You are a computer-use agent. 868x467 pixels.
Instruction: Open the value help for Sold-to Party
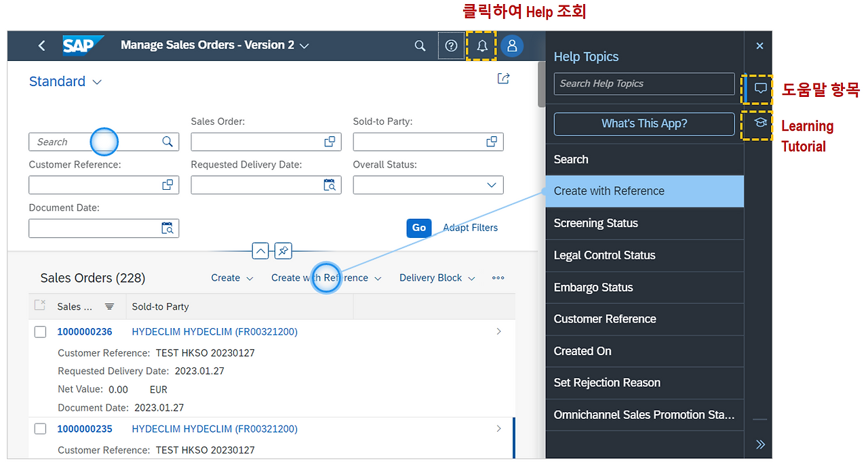tap(491, 142)
